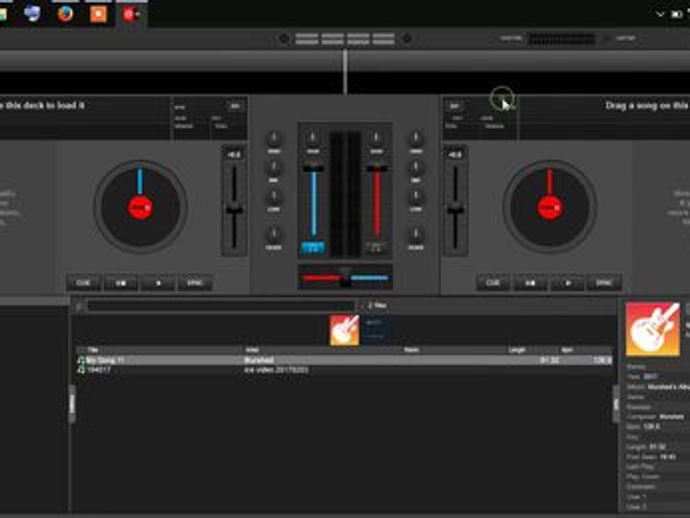Click the left channel top EQ knob
This screenshot has height=518, width=690.
tap(274, 138)
